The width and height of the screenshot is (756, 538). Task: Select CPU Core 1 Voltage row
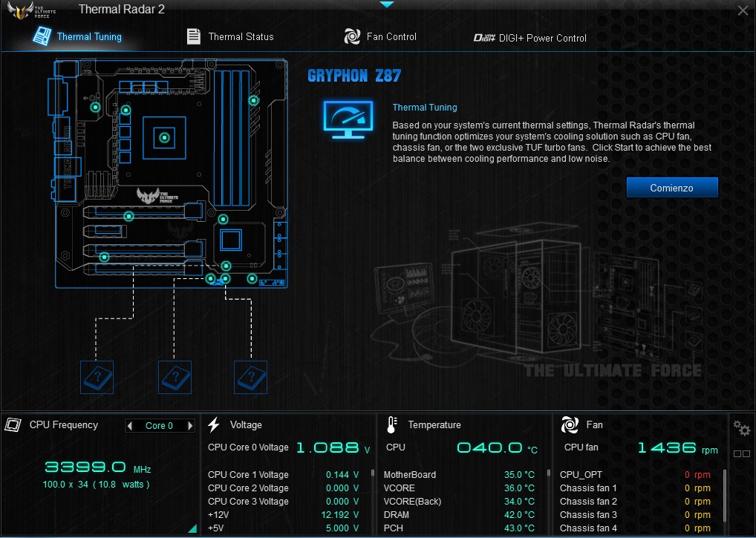tap(284, 475)
